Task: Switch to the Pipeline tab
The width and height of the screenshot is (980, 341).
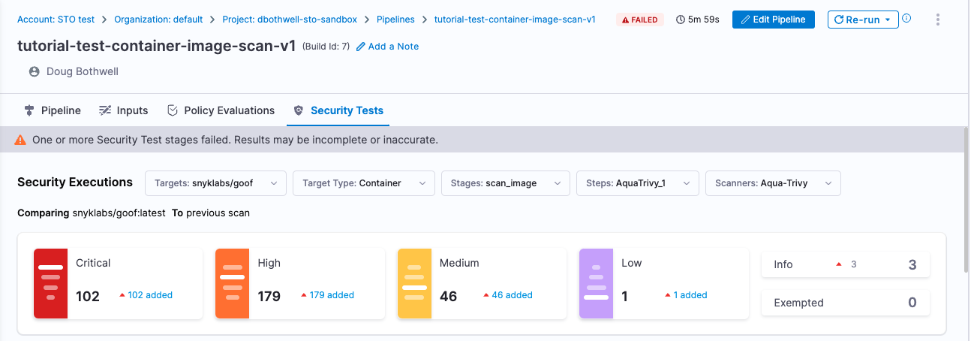Action: pyautogui.click(x=53, y=110)
